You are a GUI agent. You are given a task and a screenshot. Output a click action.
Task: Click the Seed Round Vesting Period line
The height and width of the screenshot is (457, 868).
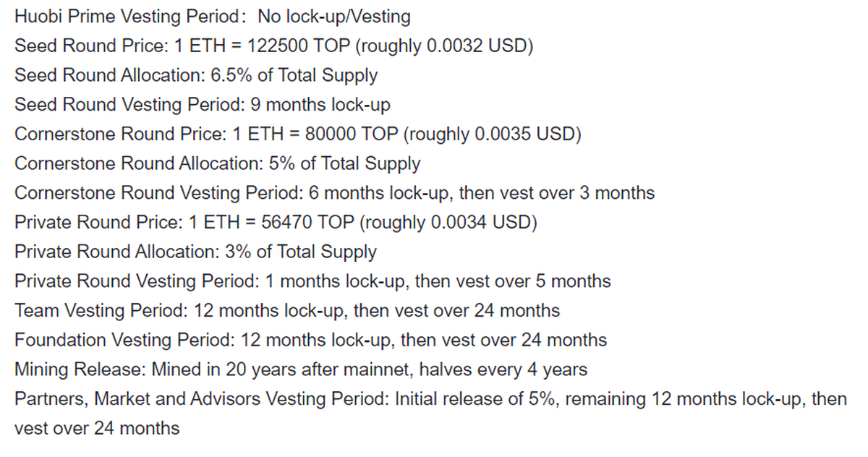(203, 105)
